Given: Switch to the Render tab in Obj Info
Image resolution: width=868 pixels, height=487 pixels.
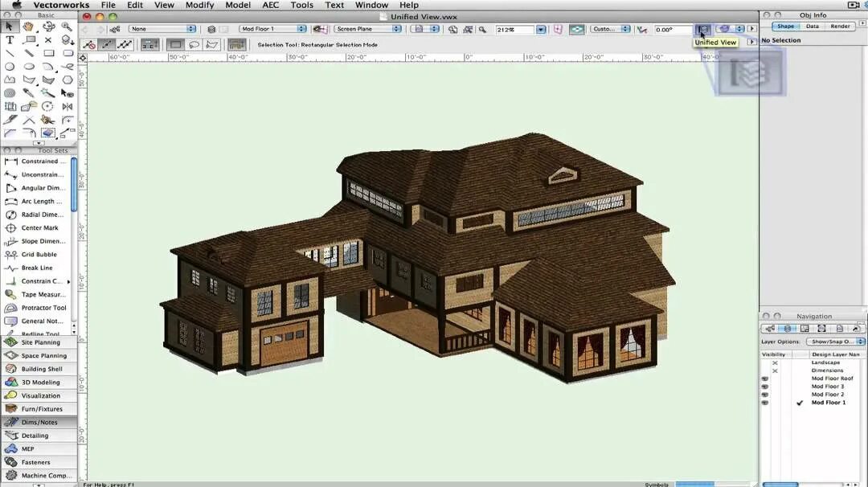Looking at the screenshot, I should (841, 26).
